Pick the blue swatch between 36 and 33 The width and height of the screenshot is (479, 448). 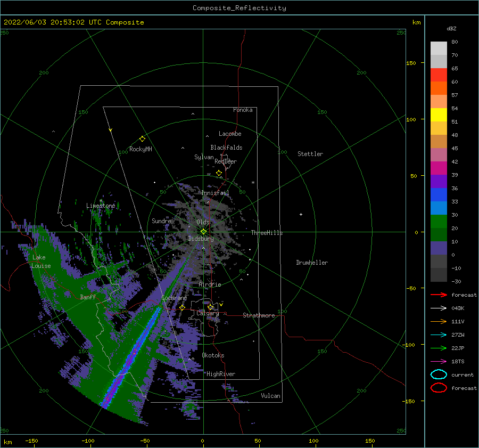pos(439,195)
